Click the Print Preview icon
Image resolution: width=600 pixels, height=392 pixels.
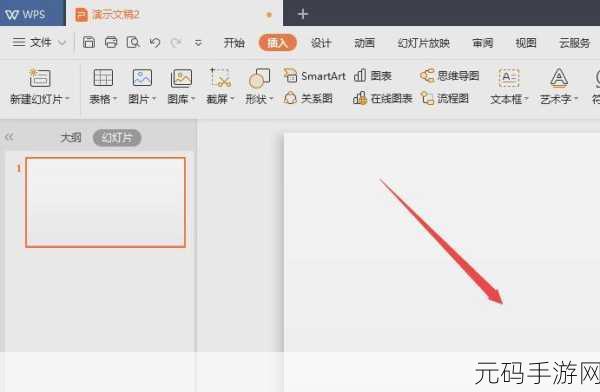point(133,42)
